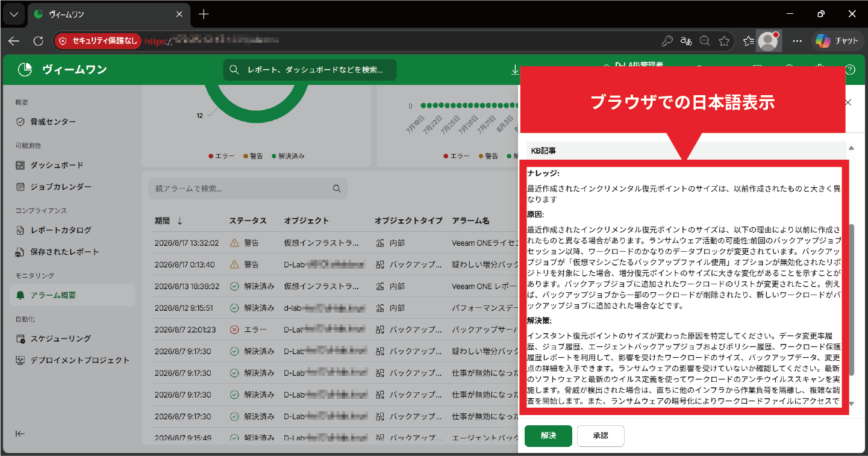
Task: Click 警告 in the donut chart legend
Action: 253,156
